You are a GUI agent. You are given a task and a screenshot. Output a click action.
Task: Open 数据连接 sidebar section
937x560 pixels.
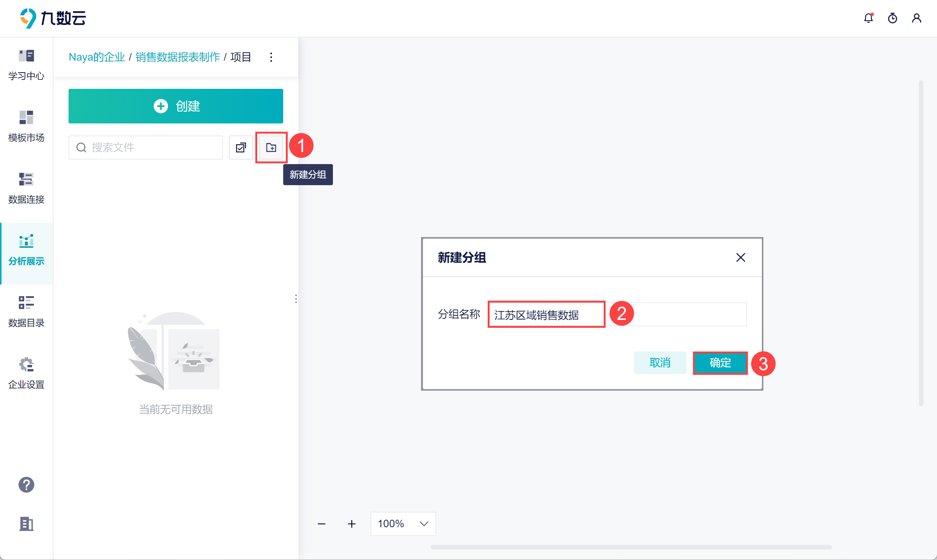(x=26, y=188)
